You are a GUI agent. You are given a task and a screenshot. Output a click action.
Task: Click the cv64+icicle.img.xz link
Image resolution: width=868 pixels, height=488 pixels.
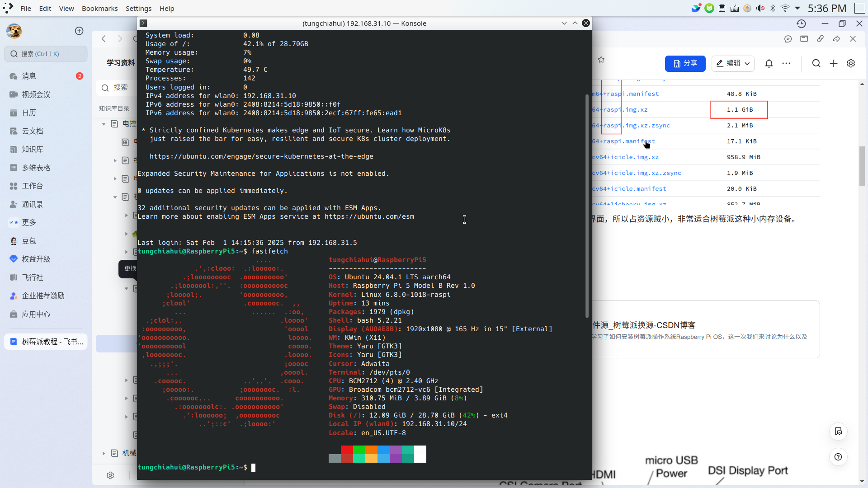(x=625, y=157)
